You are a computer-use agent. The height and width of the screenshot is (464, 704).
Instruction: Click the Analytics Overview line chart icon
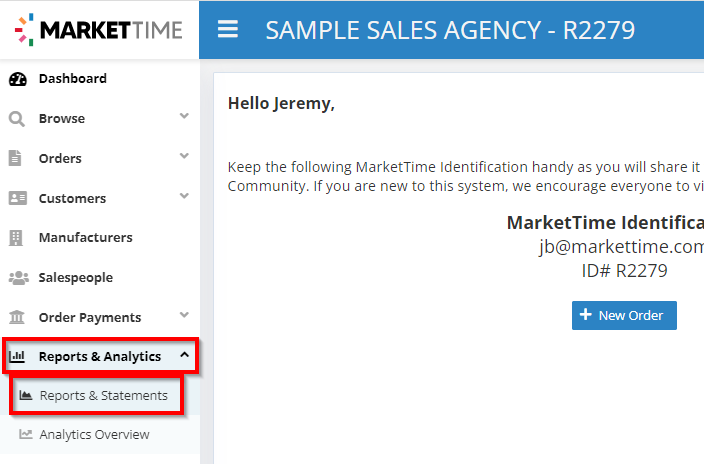click(x=26, y=434)
